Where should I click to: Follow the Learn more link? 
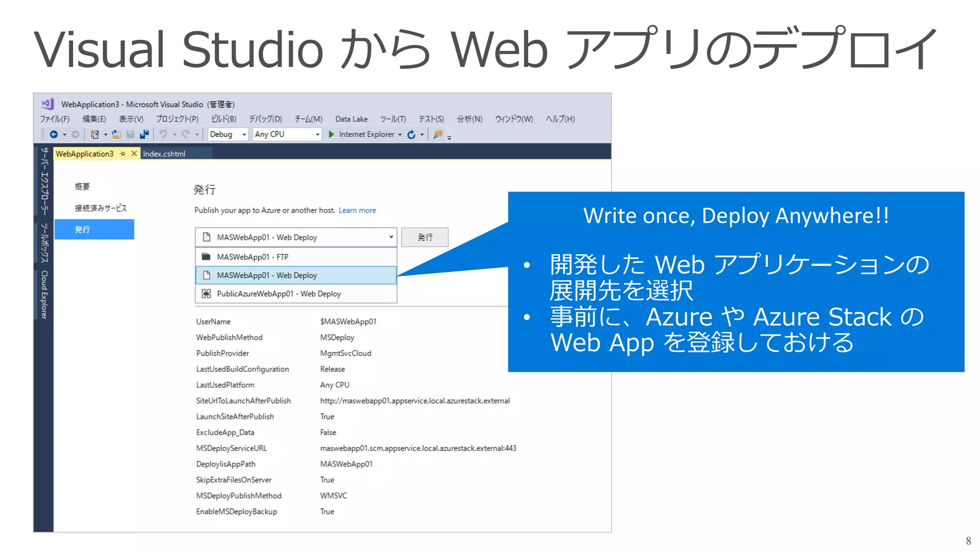coord(357,210)
